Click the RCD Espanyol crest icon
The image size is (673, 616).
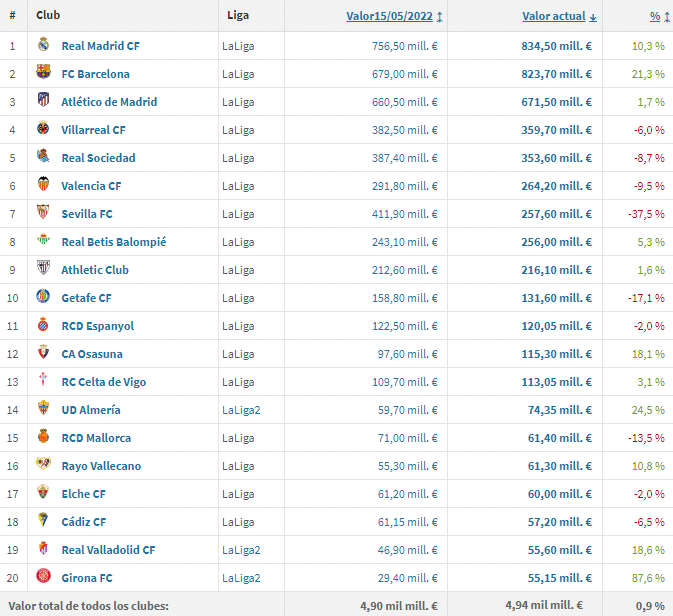coord(43,325)
